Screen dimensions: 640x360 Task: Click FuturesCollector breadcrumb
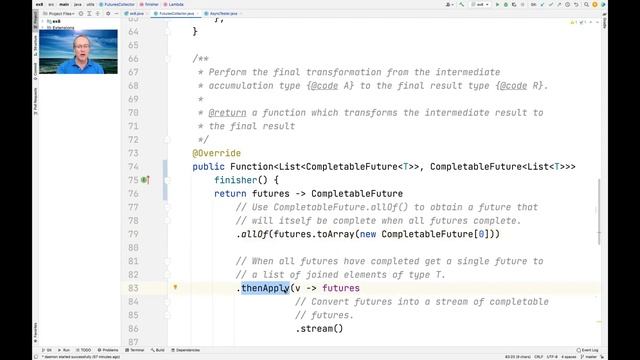pos(117,4)
